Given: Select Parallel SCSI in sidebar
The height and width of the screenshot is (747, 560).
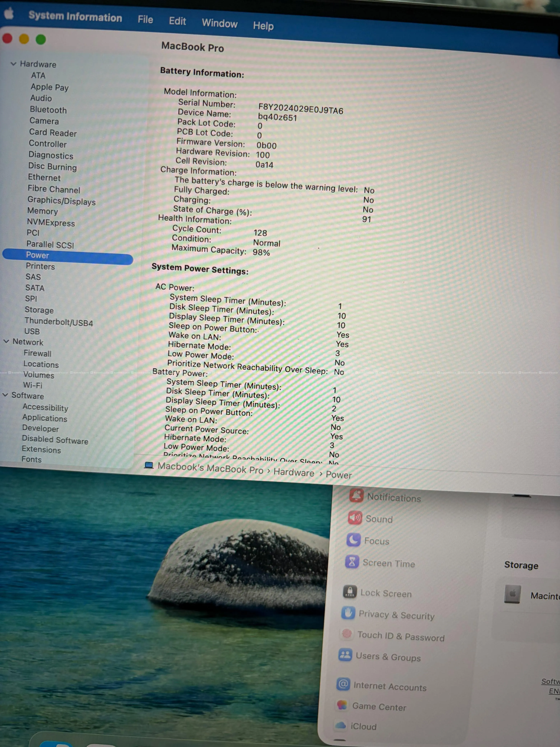Looking at the screenshot, I should point(50,245).
